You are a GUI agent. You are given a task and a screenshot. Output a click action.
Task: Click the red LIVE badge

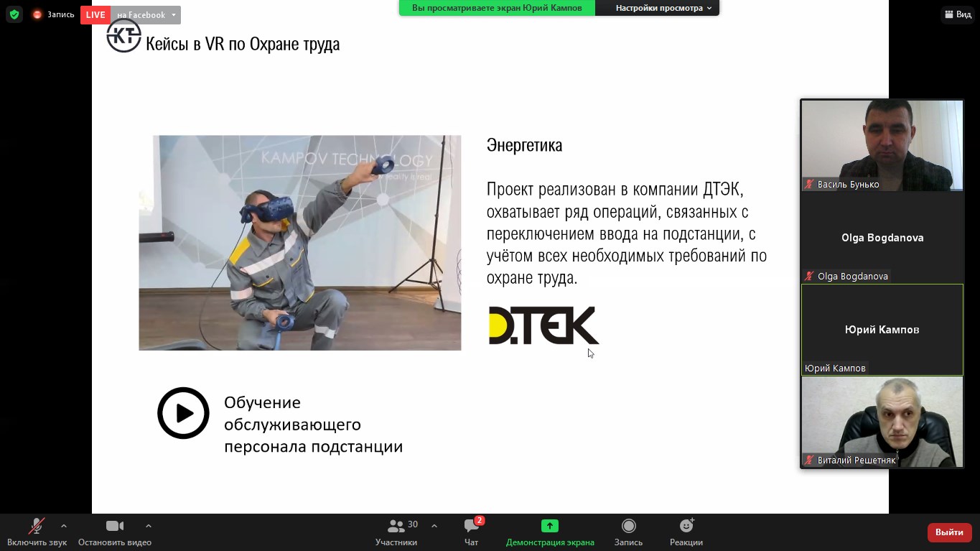pos(95,15)
